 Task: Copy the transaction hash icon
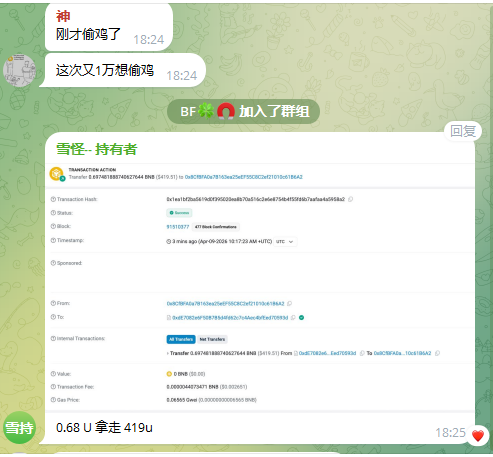tap(350, 199)
